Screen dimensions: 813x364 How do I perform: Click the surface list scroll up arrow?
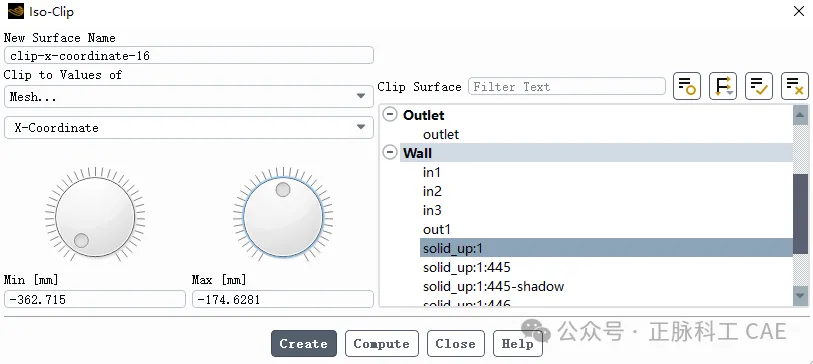pyautogui.click(x=801, y=115)
